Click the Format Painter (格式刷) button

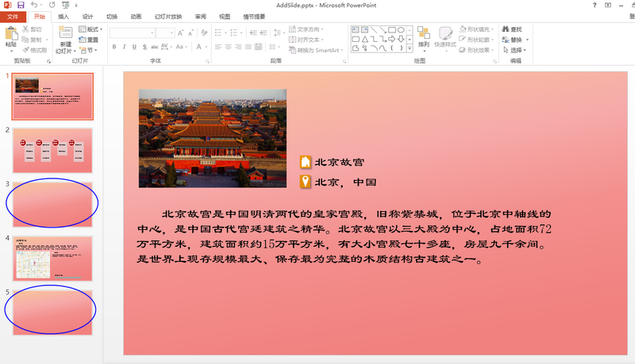pos(34,50)
